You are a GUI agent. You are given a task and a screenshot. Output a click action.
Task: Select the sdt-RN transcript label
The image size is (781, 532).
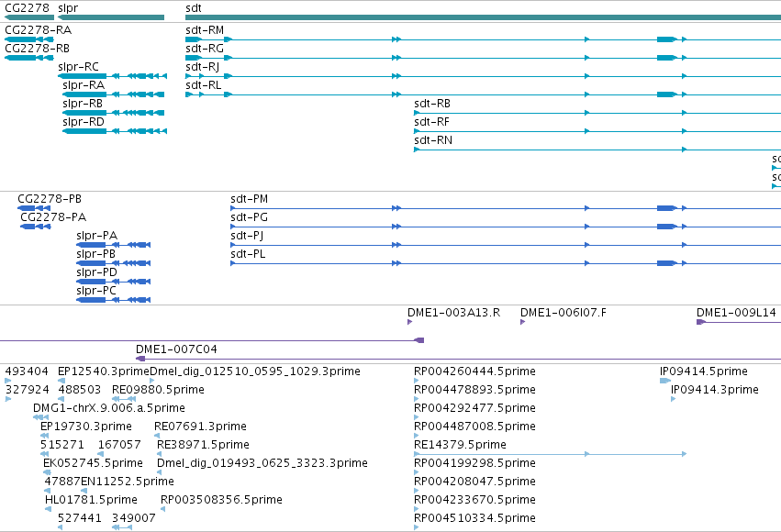coord(433,140)
